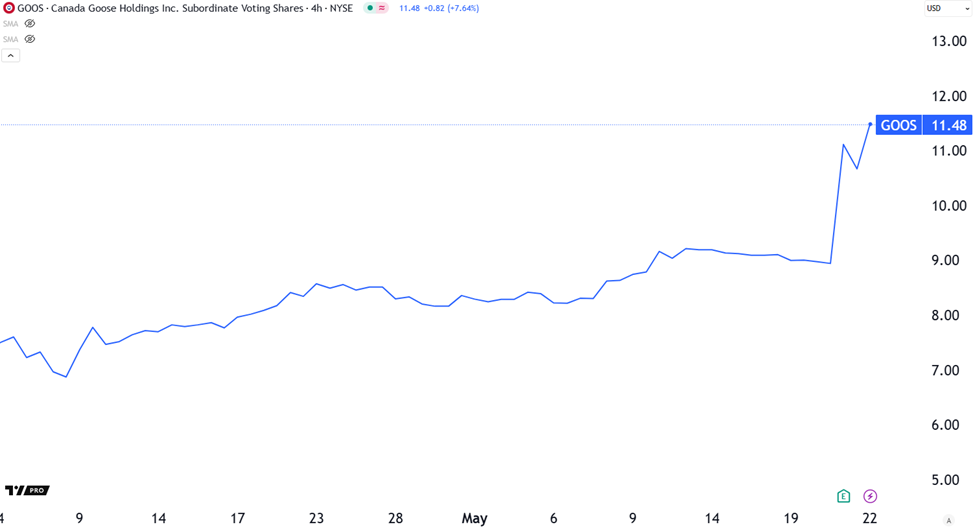Screen dimensions: 975x529
Task: Click the May label on time axis
Action: point(474,518)
